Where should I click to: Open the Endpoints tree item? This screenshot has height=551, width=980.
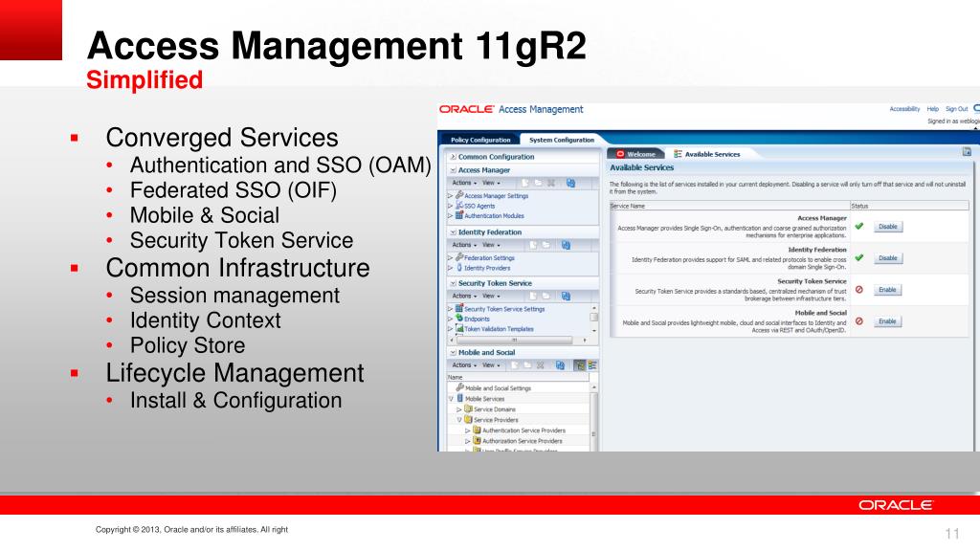(x=477, y=319)
